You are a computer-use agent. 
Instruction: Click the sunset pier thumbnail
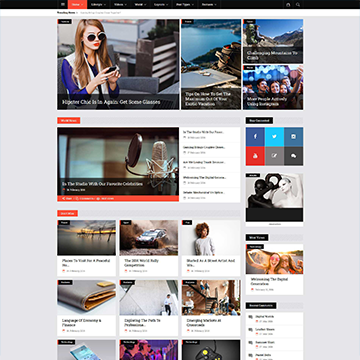(87, 238)
